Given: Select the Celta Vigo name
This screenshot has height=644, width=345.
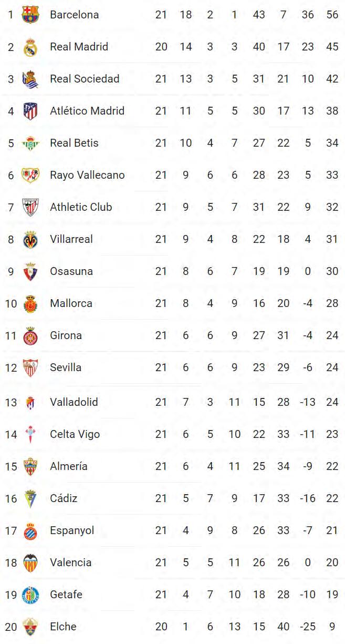Looking at the screenshot, I should point(75,434).
